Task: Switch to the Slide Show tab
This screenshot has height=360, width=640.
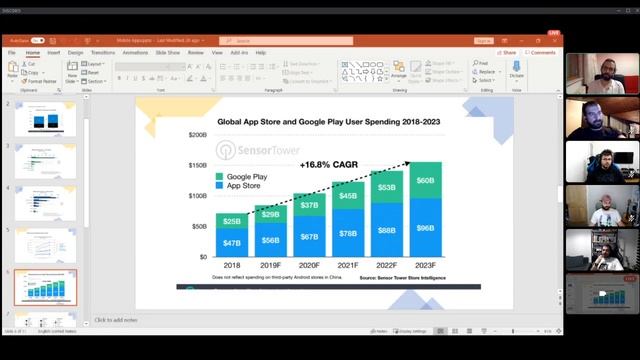Action: (168, 53)
